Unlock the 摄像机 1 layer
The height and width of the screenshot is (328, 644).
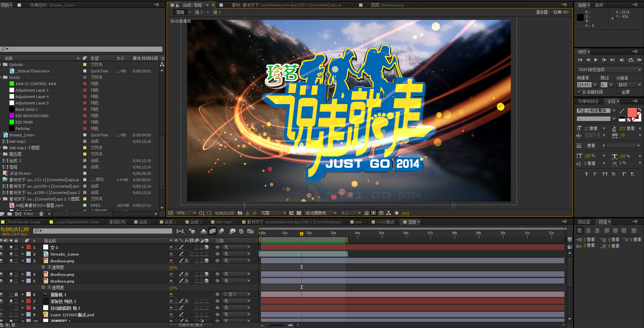pos(16,294)
